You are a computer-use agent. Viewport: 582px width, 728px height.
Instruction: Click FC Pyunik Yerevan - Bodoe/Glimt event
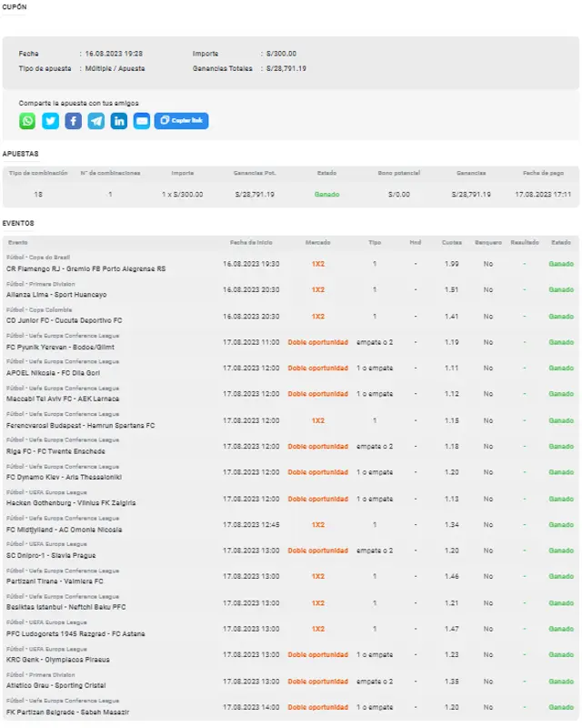pyautogui.click(x=60, y=347)
